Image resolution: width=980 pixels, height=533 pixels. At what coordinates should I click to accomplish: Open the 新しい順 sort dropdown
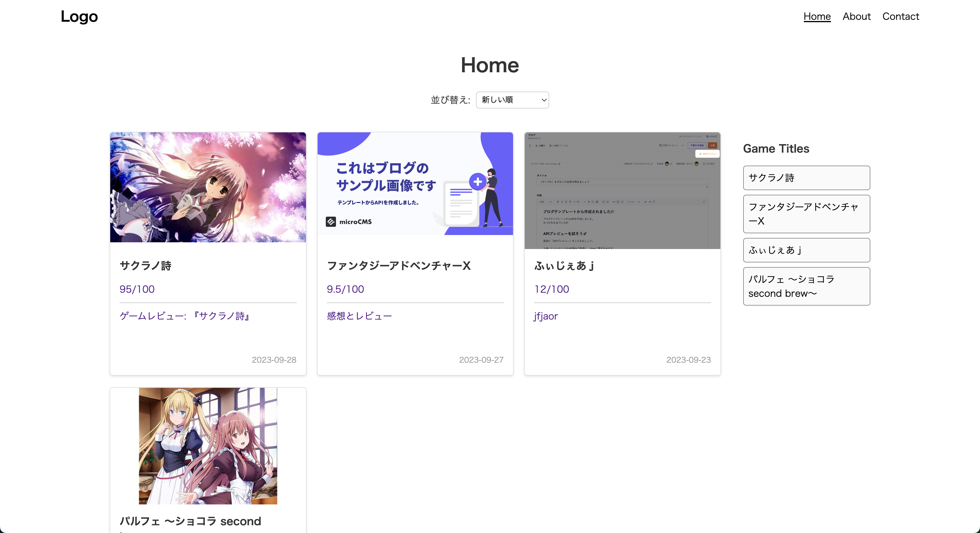click(512, 100)
